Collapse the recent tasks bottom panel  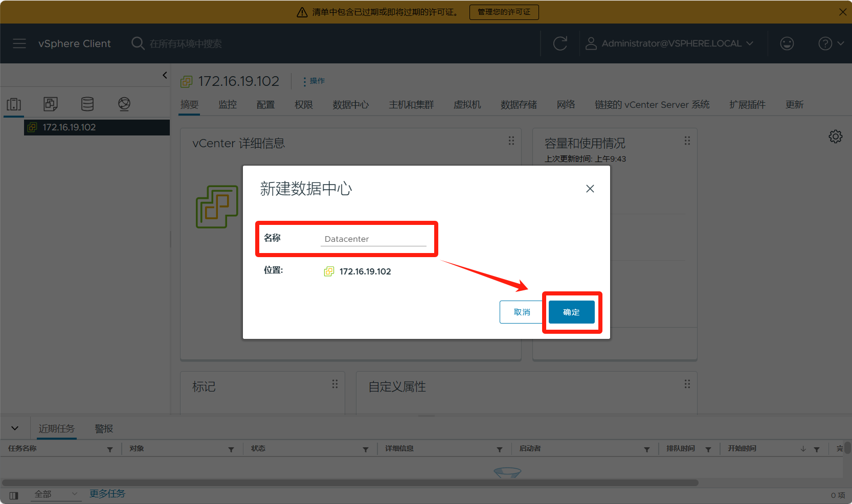(x=15, y=428)
